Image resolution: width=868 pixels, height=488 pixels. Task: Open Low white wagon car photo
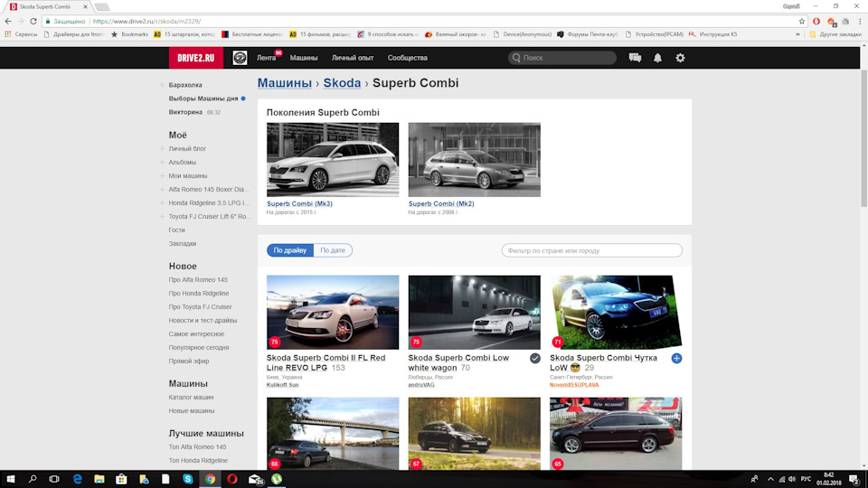[475, 312]
